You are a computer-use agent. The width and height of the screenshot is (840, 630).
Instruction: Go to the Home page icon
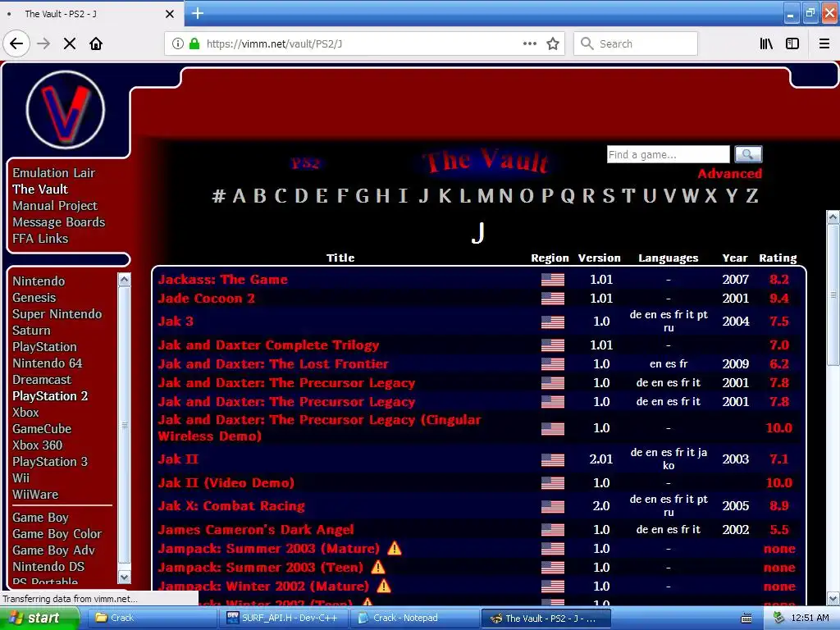[x=96, y=43]
